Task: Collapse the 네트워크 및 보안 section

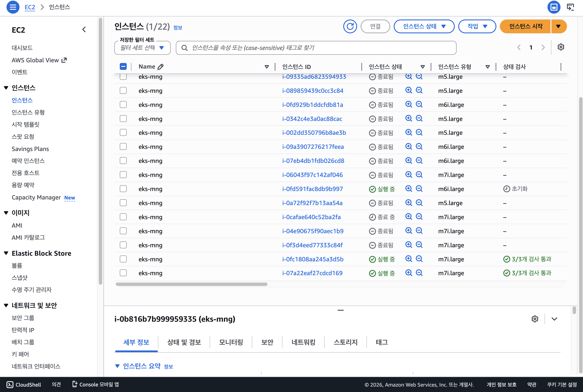Action: 6,305
